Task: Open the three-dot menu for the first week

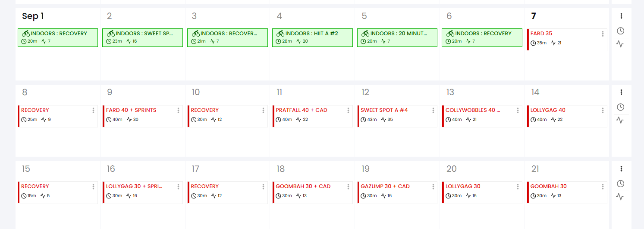Action: (x=621, y=16)
